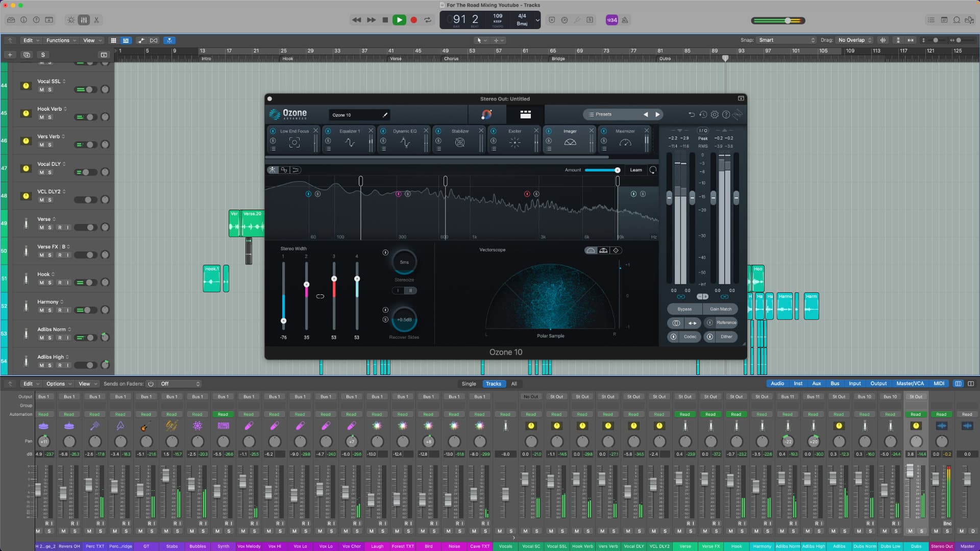980x551 pixels.
Task: Open Ozone help question mark icon
Action: click(726, 114)
